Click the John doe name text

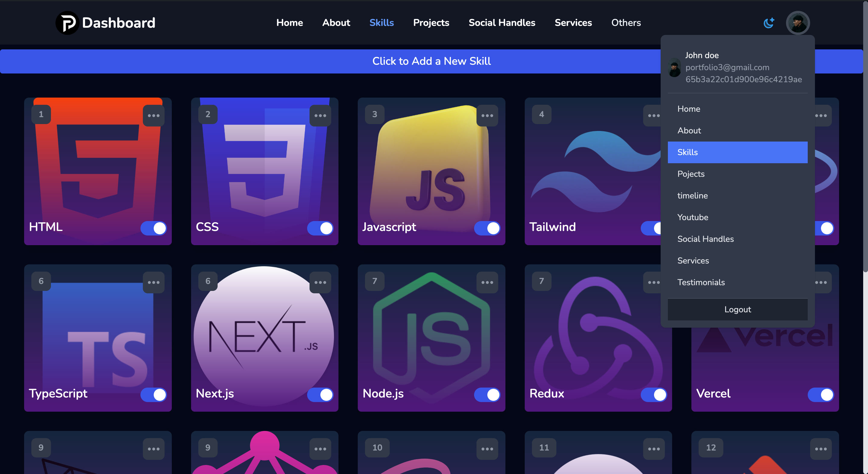point(702,55)
